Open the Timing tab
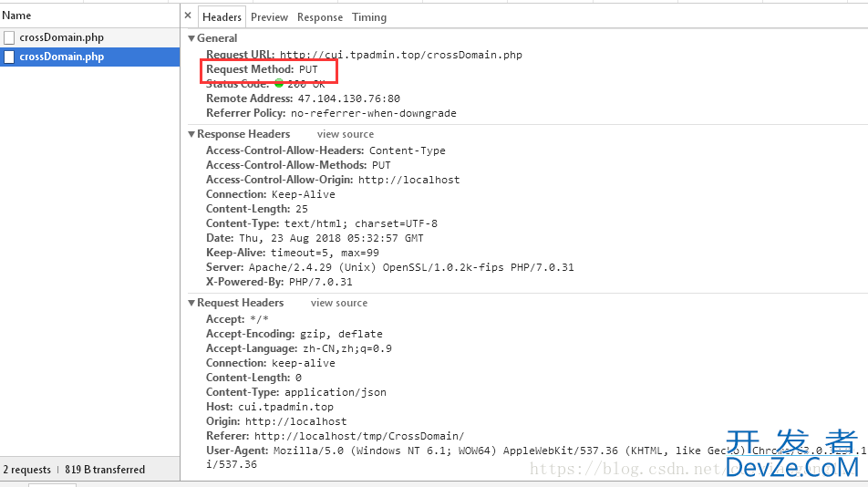Viewport: 868px width, 487px height. [x=369, y=17]
